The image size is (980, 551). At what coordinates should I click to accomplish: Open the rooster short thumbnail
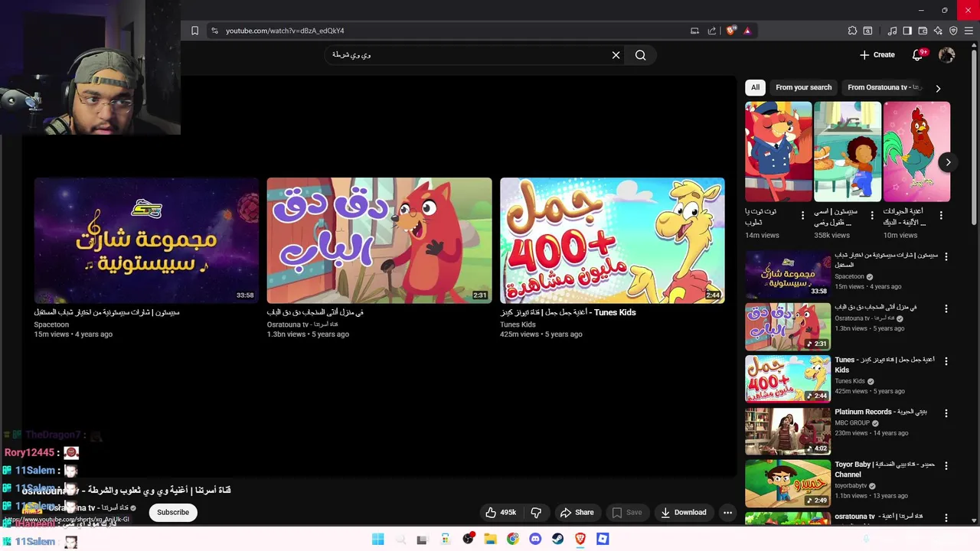pyautogui.click(x=916, y=152)
